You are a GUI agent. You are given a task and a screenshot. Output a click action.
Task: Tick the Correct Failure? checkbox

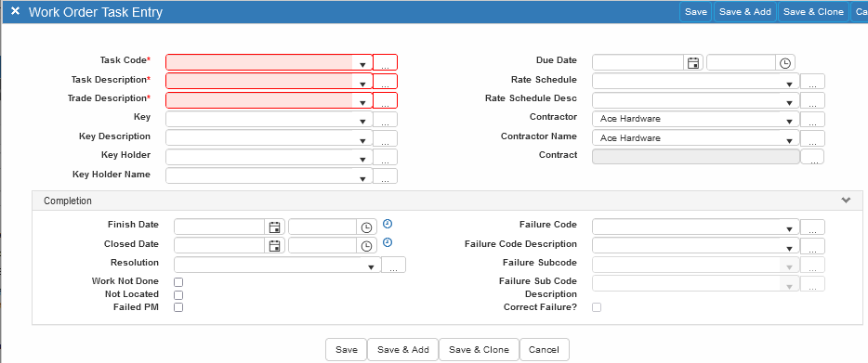click(x=597, y=307)
